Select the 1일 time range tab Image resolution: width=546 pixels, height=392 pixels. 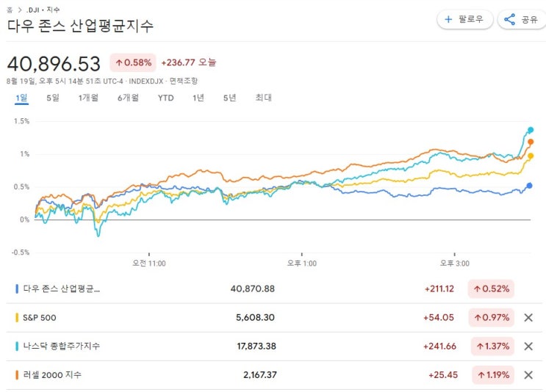(21, 98)
